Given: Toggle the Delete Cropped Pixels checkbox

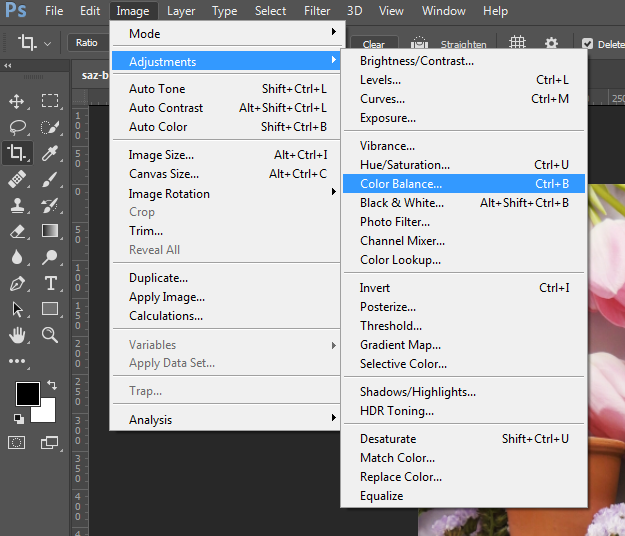Looking at the screenshot, I should click(x=585, y=44).
